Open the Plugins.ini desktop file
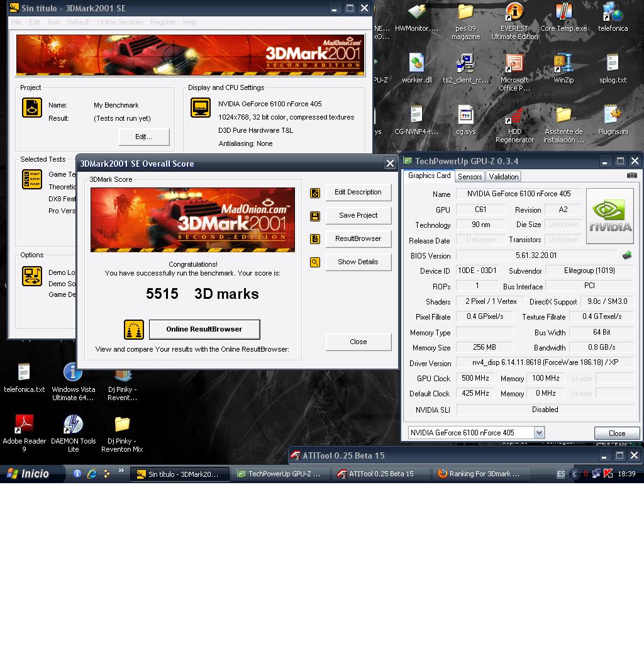The image size is (644, 648). click(613, 120)
